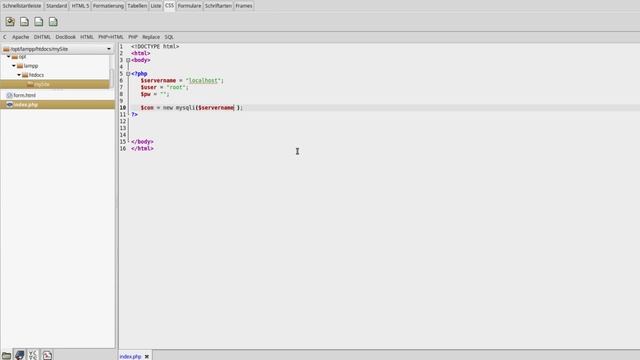
Task: Fold the php block on line 5
Action: [x=128, y=74]
